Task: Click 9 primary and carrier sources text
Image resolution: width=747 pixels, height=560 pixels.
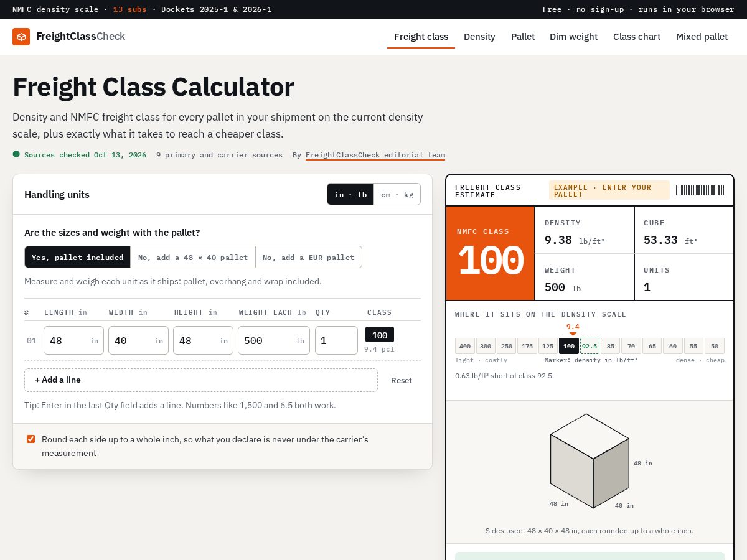Action: pyautogui.click(x=219, y=155)
